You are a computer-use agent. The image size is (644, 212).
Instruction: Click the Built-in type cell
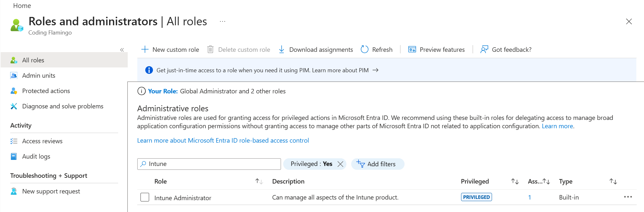pos(569,197)
